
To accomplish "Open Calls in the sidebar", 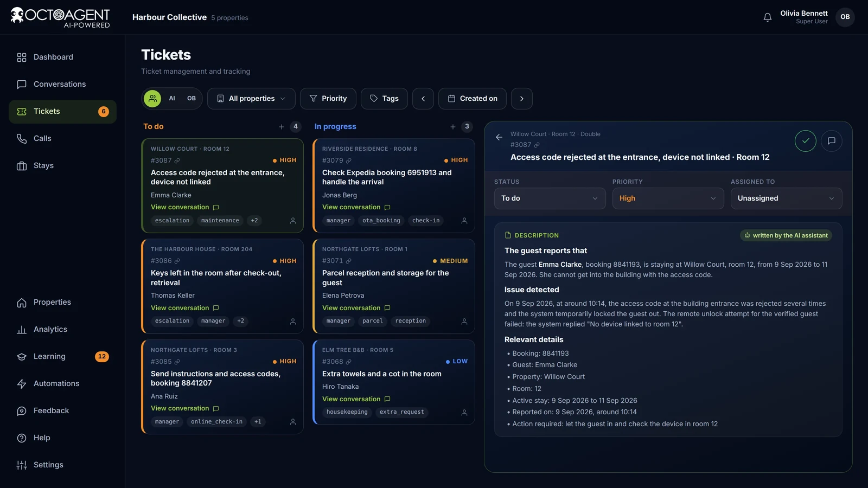I will tap(62, 139).
